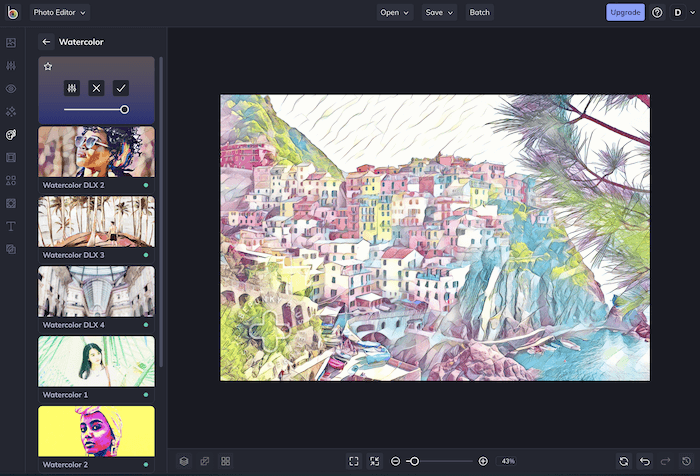700x476 pixels.
Task: Click the BeFunky logo icon
Action: coord(12,13)
